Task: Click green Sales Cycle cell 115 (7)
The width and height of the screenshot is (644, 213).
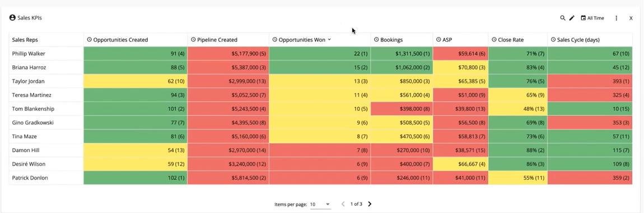Action: pyautogui.click(x=590, y=150)
